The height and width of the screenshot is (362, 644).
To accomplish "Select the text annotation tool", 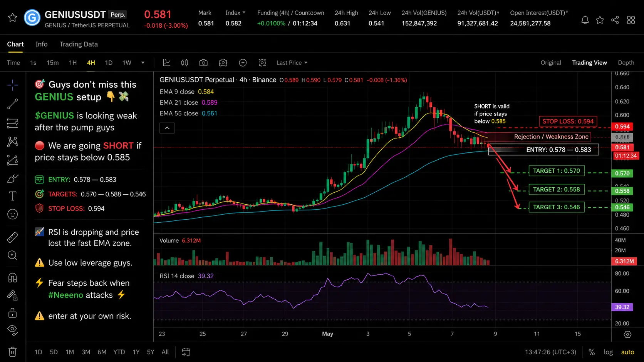I will tap(13, 196).
